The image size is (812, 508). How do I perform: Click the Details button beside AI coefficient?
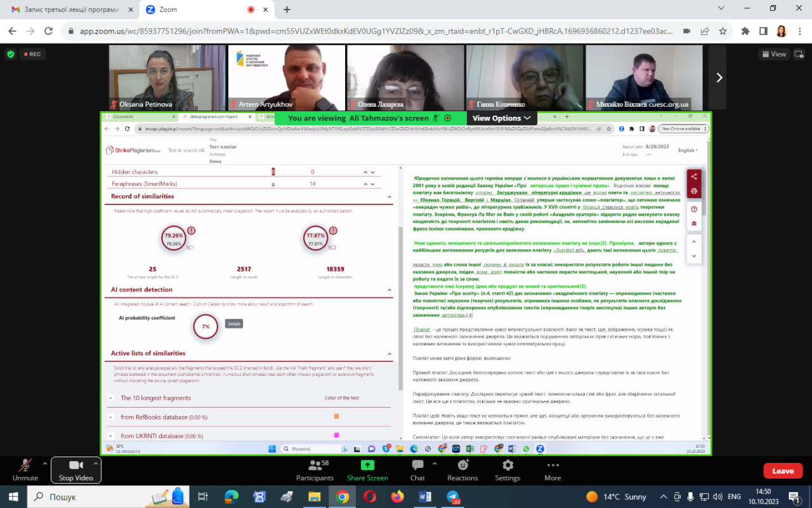pyautogui.click(x=234, y=324)
